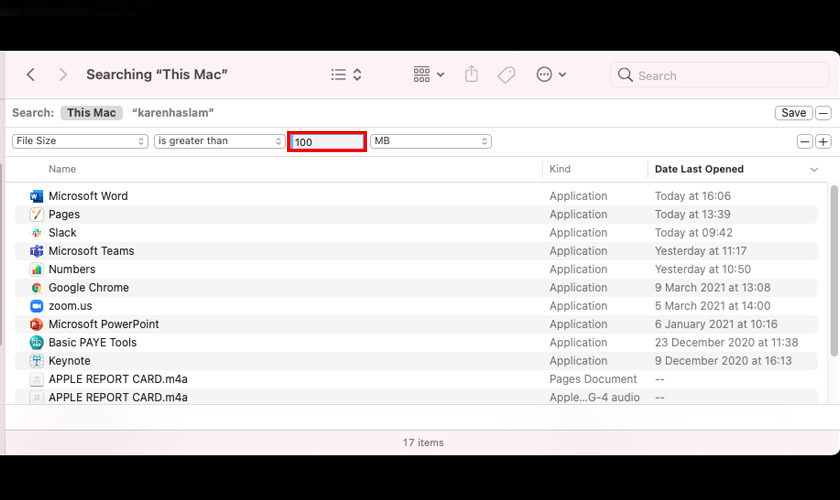Select the Microsoft Word app icon

point(37,196)
